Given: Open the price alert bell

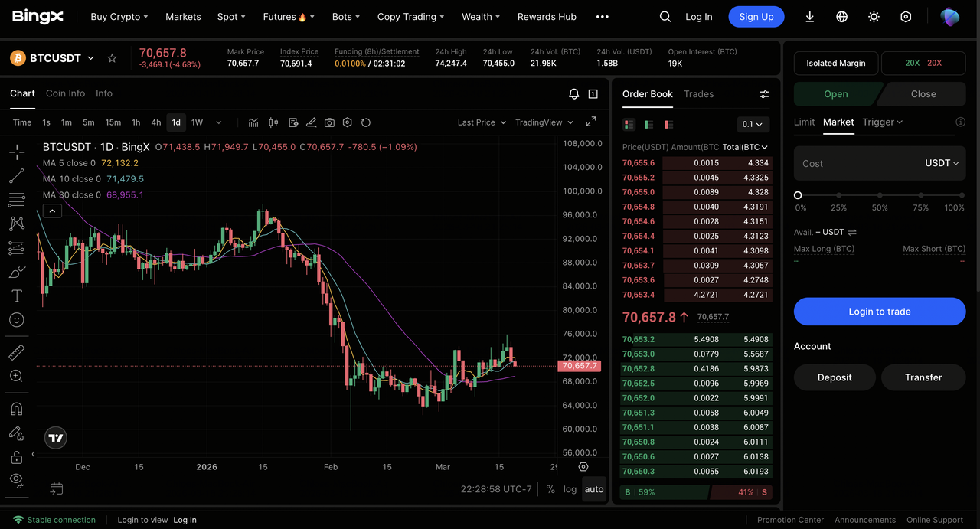Looking at the screenshot, I should [573, 94].
